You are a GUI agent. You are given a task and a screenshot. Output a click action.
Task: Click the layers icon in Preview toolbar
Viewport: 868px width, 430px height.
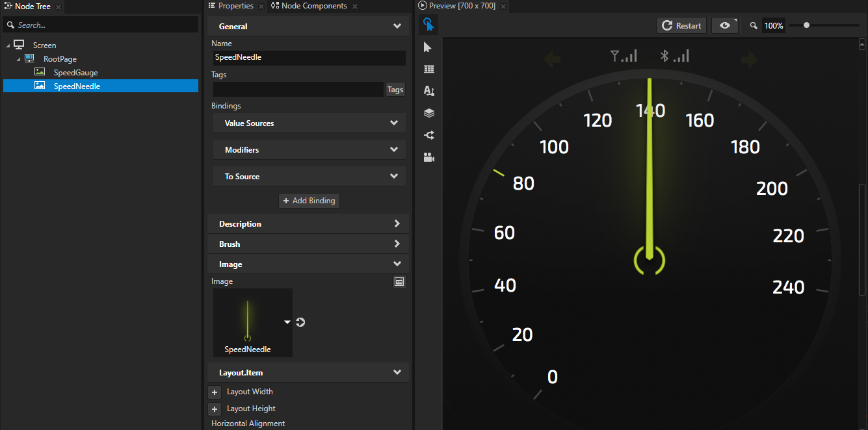(428, 113)
